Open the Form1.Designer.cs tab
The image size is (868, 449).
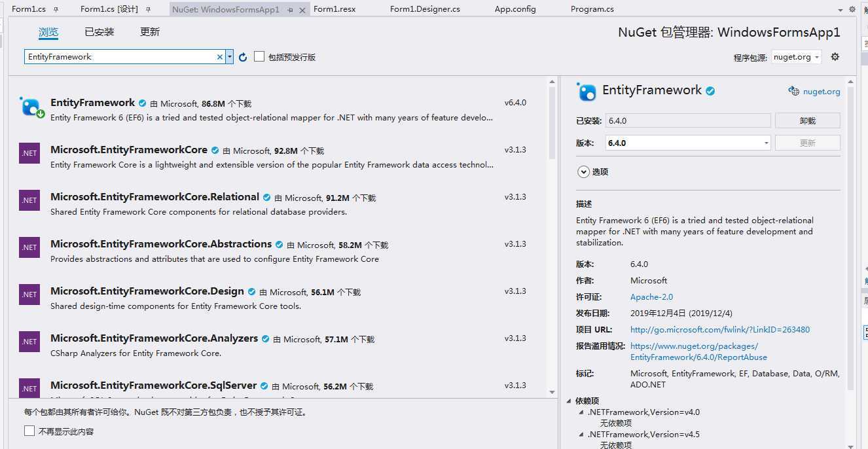425,9
